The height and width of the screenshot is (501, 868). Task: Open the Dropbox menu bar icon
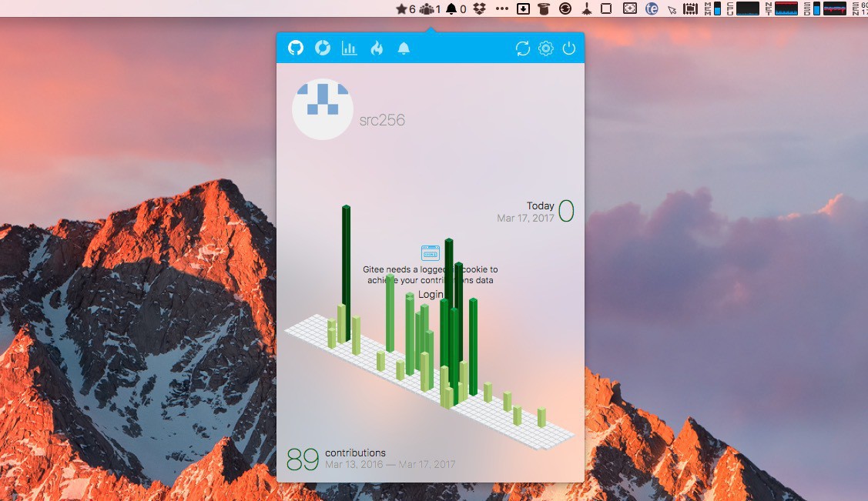479,8
